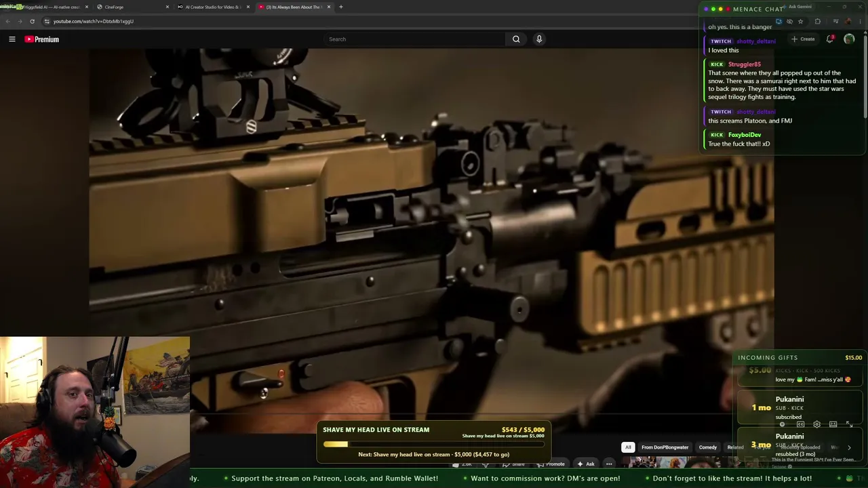The width and height of the screenshot is (868, 488).
Task: Open the browser extensions puzzle icon
Action: pos(817,21)
